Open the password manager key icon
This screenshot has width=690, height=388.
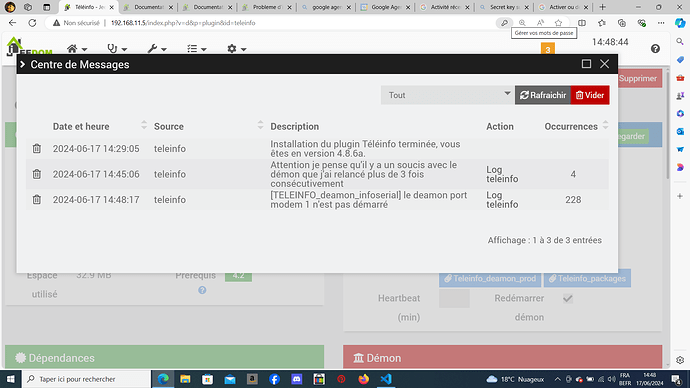(x=504, y=23)
